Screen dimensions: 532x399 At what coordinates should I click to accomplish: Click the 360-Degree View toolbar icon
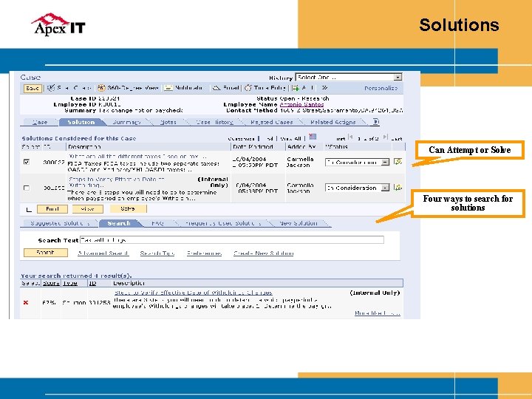[x=101, y=88]
